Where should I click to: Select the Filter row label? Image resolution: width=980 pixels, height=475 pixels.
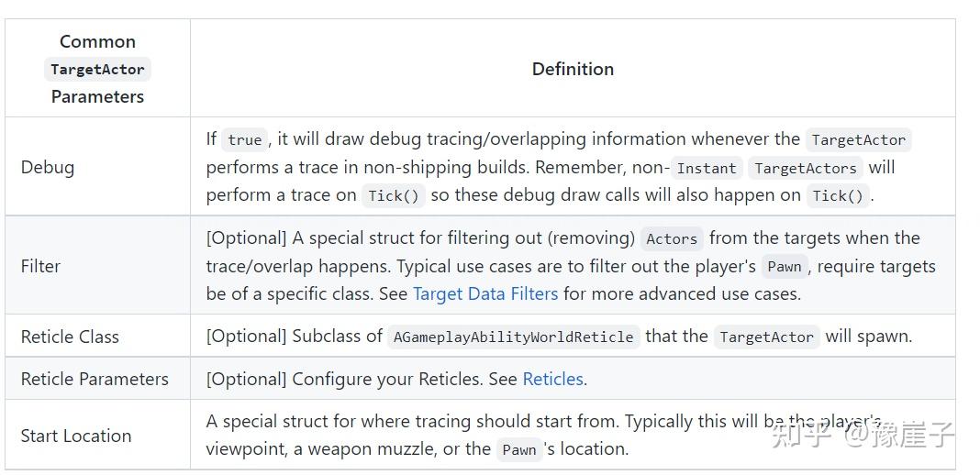(40, 266)
